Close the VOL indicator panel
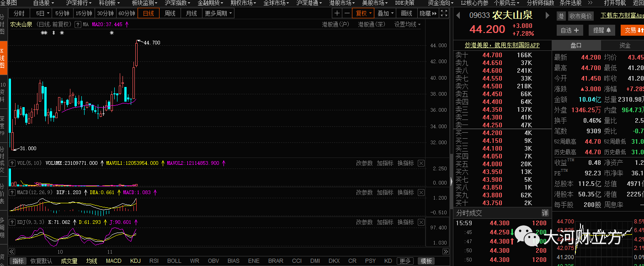 pos(421,163)
